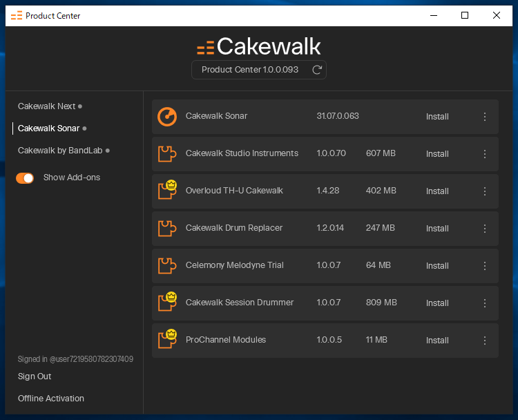This screenshot has width=518, height=420.
Task: Click the 809 MB size value
Action: pos(381,303)
